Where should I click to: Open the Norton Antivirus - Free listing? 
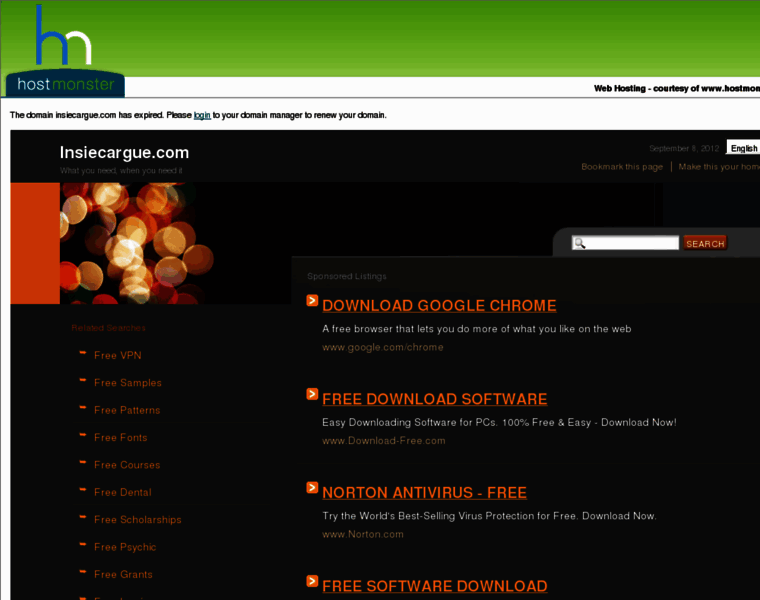(x=425, y=493)
